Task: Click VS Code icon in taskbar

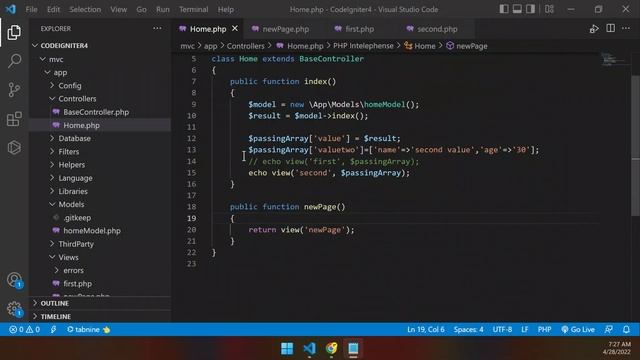Action: click(x=309, y=349)
